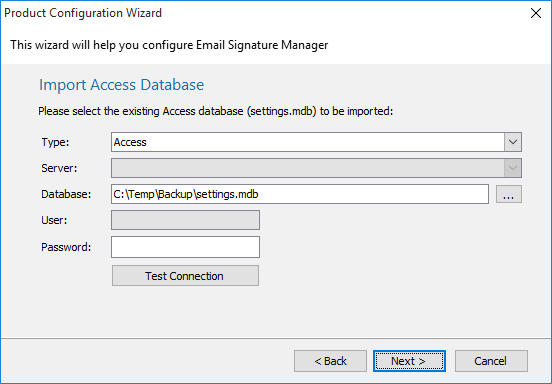Click the Password: label

pyautogui.click(x=66, y=247)
